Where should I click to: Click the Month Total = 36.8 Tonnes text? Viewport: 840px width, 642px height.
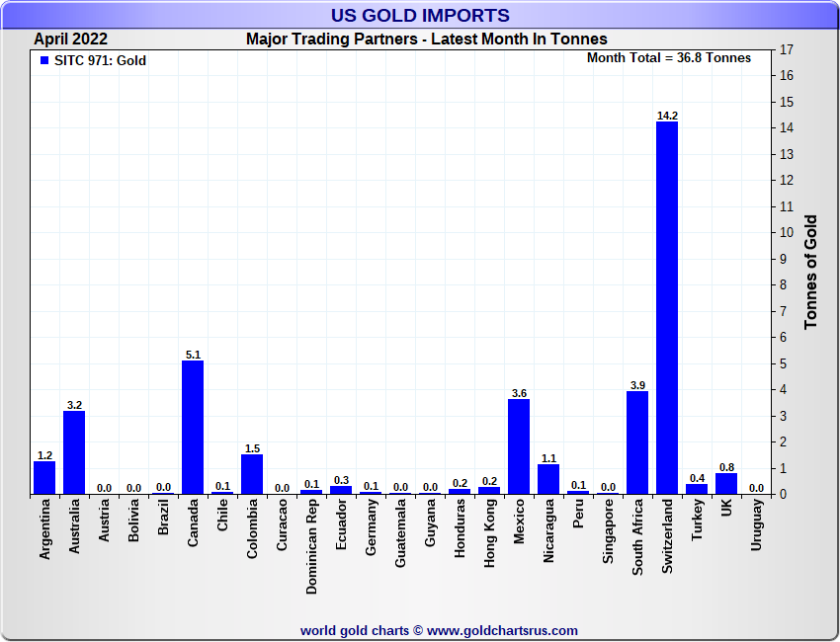point(669,58)
